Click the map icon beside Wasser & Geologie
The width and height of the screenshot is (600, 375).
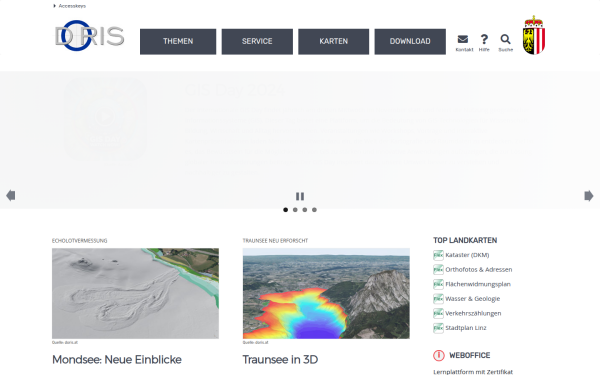click(x=438, y=298)
